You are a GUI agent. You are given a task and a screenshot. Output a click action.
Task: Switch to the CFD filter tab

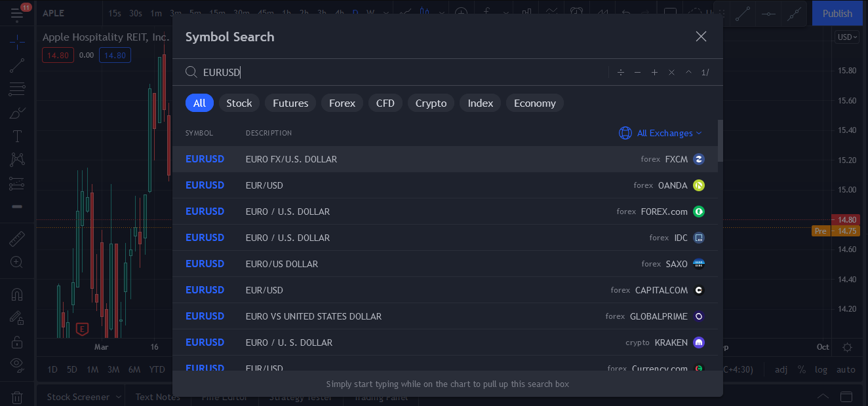pos(385,103)
